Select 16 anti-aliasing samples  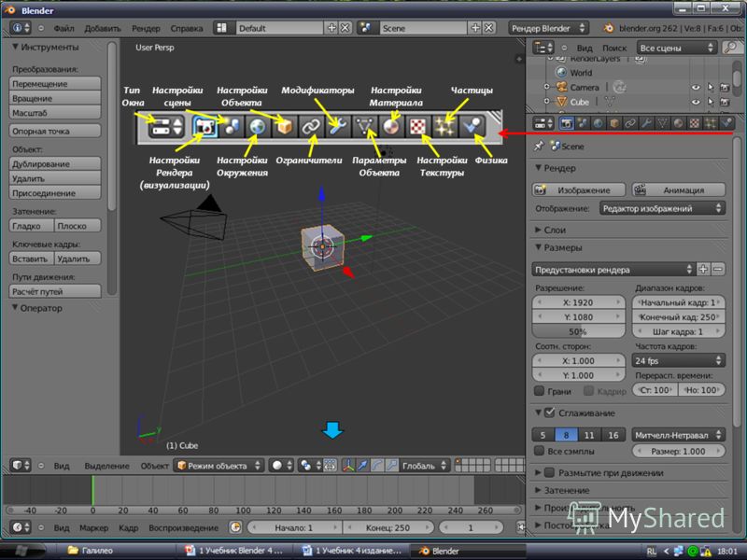coord(613,435)
